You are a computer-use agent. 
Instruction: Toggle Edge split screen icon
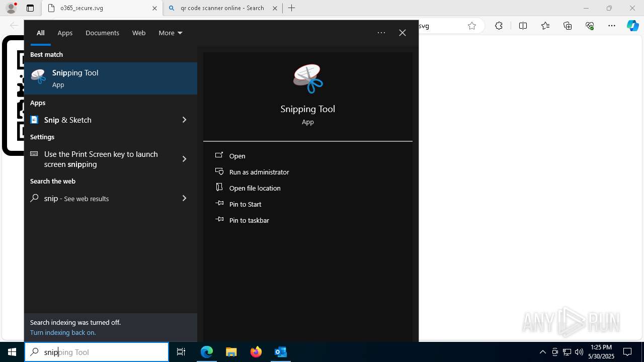point(523,26)
